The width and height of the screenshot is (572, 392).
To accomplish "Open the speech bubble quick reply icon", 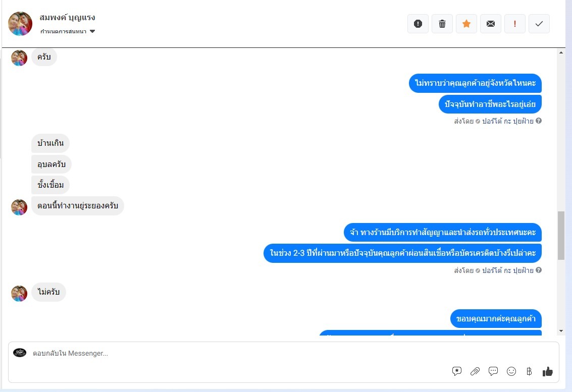I will [x=493, y=371].
